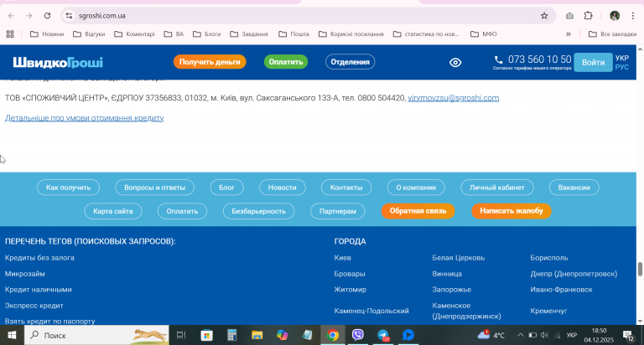Open Chrome extensions puzzle icon
This screenshot has width=644, height=345.
(x=588, y=16)
